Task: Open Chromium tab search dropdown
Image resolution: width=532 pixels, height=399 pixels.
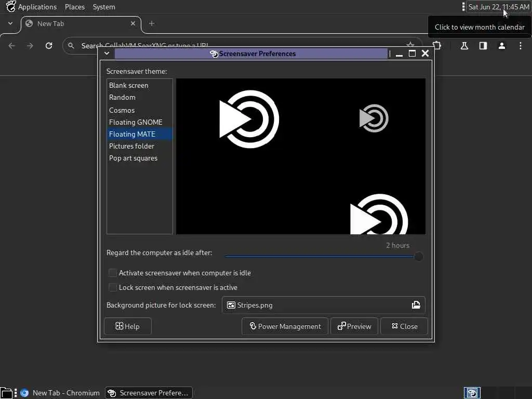Action: [x=10, y=23]
